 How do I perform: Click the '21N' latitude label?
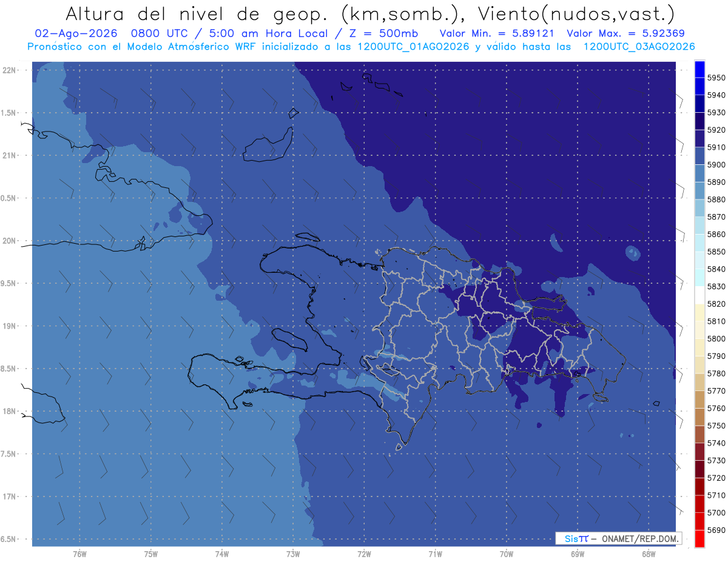click(9, 155)
